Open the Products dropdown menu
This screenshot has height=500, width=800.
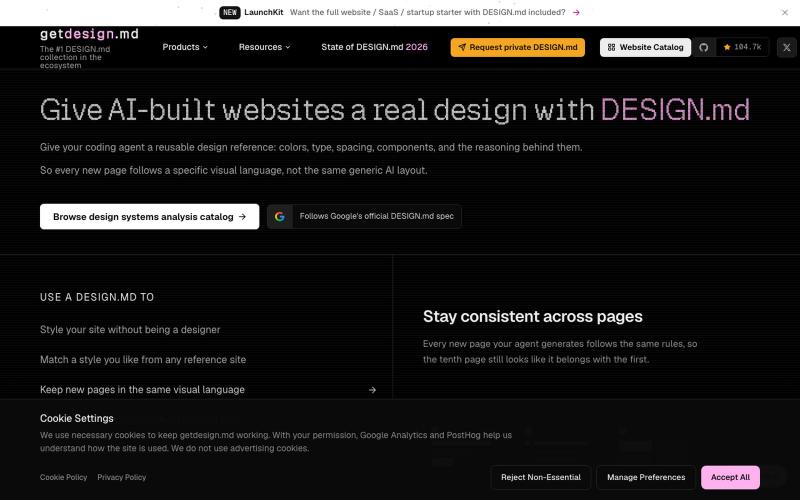tap(185, 47)
